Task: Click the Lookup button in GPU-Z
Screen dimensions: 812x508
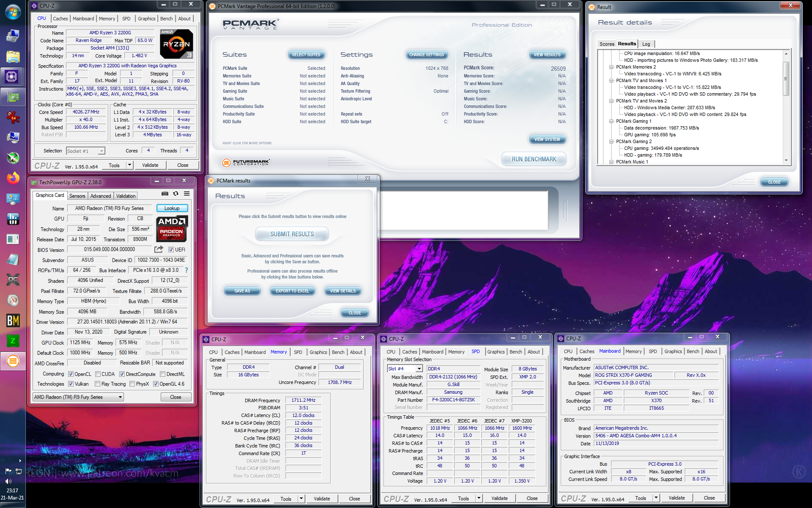Action: (172, 208)
